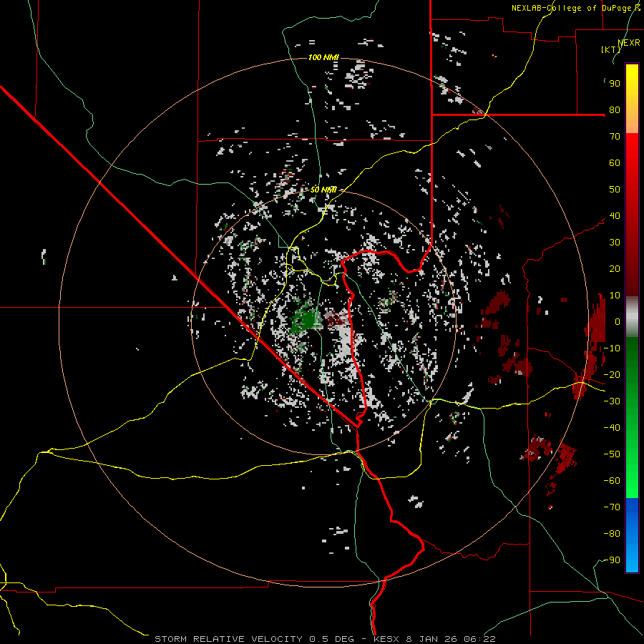The width and height of the screenshot is (644, 644).
Task: Click the -40 scale value
Action: point(612,428)
